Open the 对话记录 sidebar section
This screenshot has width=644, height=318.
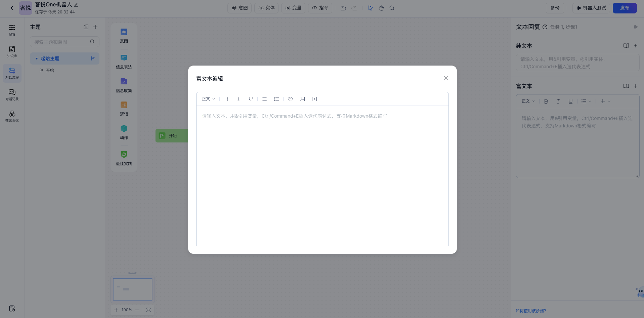click(x=12, y=95)
